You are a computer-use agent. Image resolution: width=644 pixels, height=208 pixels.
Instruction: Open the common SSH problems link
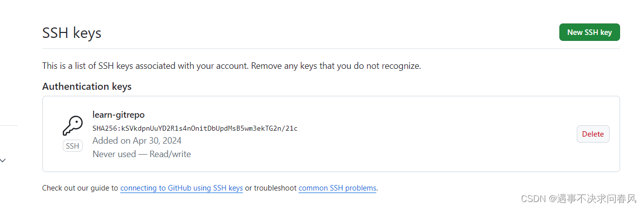click(337, 188)
